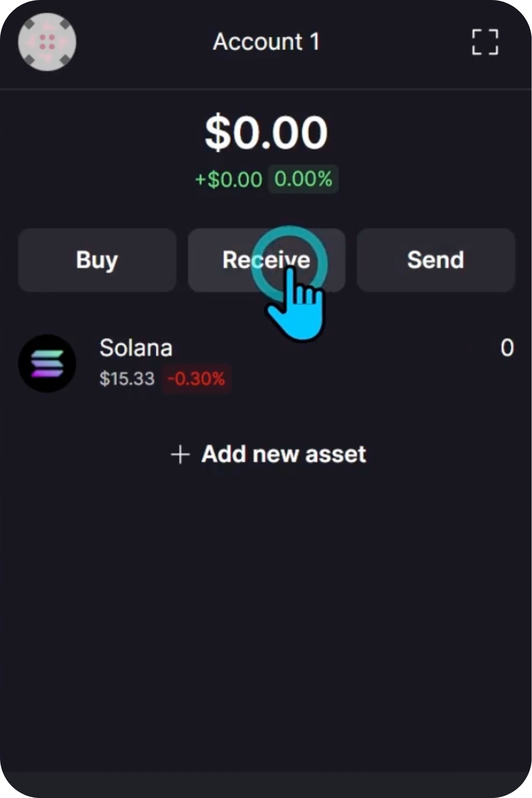
Task: Click the Solana balance amount 0
Action: [507, 348]
